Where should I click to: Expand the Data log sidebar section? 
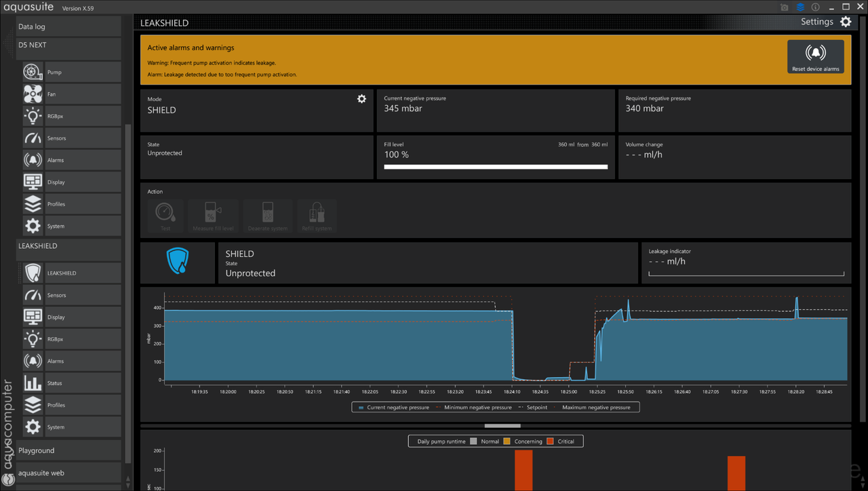[68, 26]
